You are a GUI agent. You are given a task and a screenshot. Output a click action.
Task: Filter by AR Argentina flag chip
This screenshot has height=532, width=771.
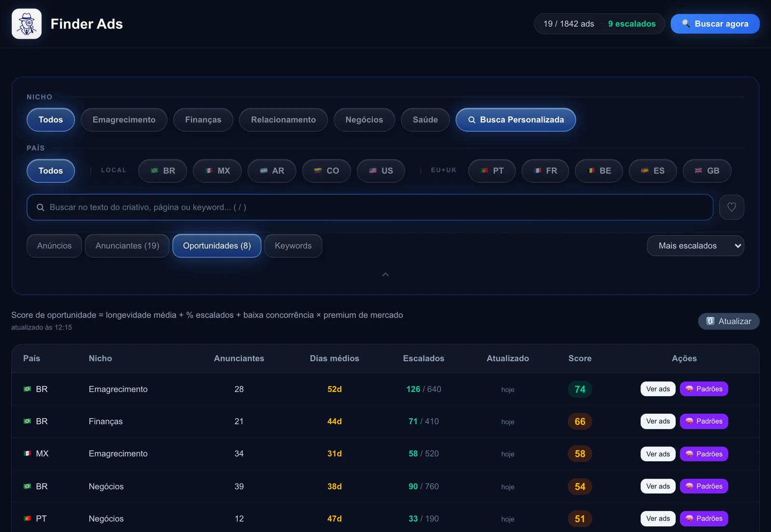tap(272, 170)
